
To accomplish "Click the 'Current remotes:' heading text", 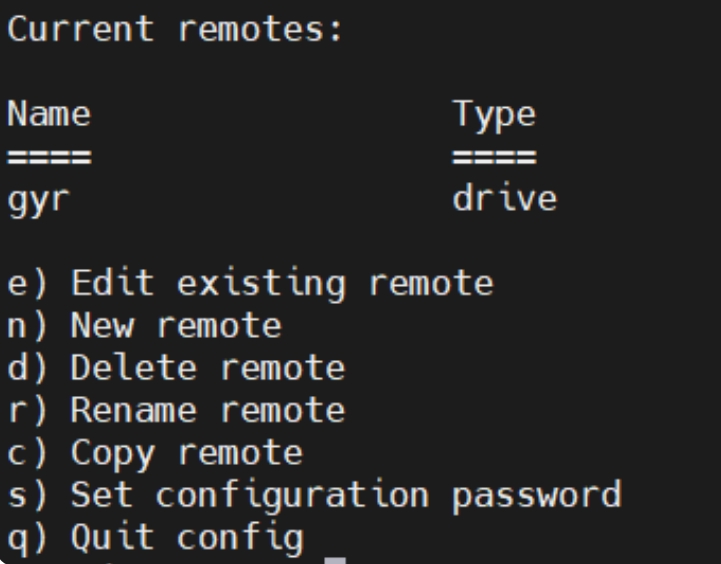I will [x=175, y=29].
